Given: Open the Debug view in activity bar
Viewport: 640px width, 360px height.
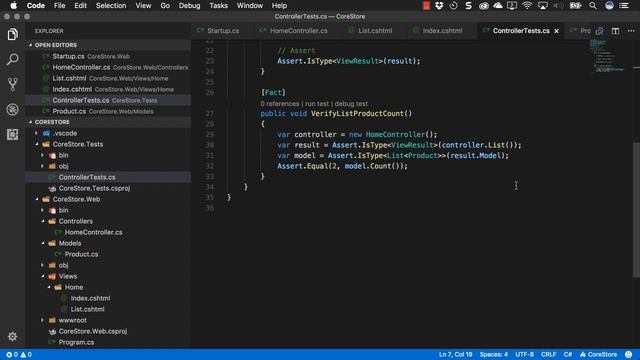Looking at the screenshot, I should click(12, 109).
